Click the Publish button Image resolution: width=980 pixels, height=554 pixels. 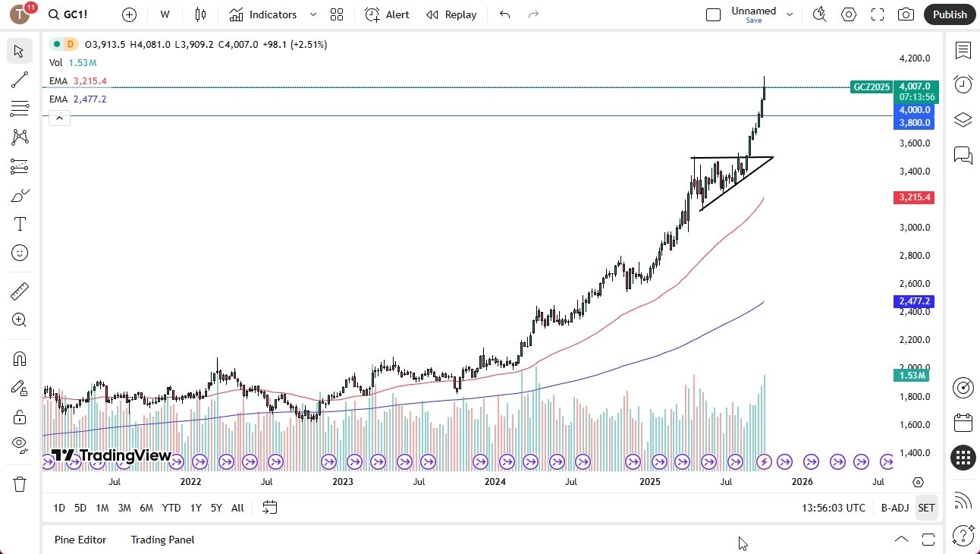point(950,14)
